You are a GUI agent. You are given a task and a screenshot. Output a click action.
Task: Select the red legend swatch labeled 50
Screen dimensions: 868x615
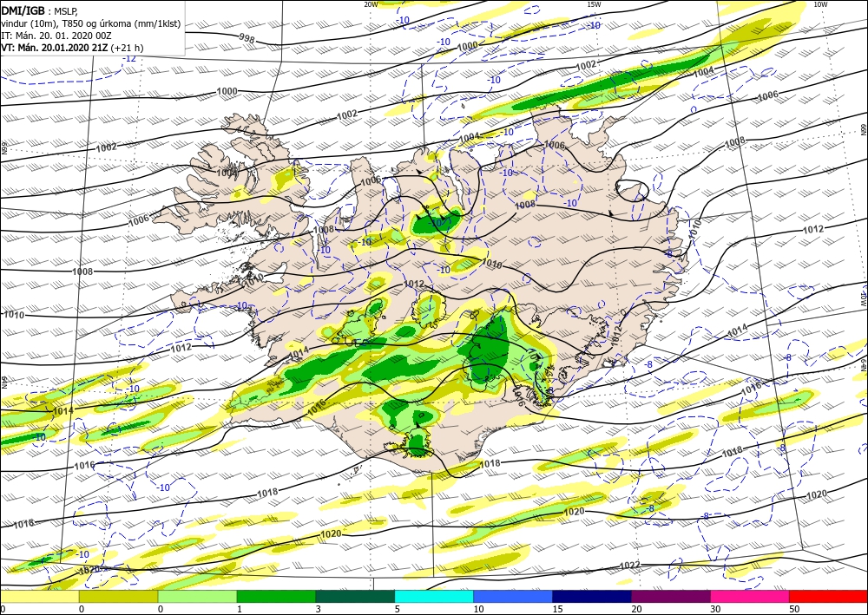(828, 597)
